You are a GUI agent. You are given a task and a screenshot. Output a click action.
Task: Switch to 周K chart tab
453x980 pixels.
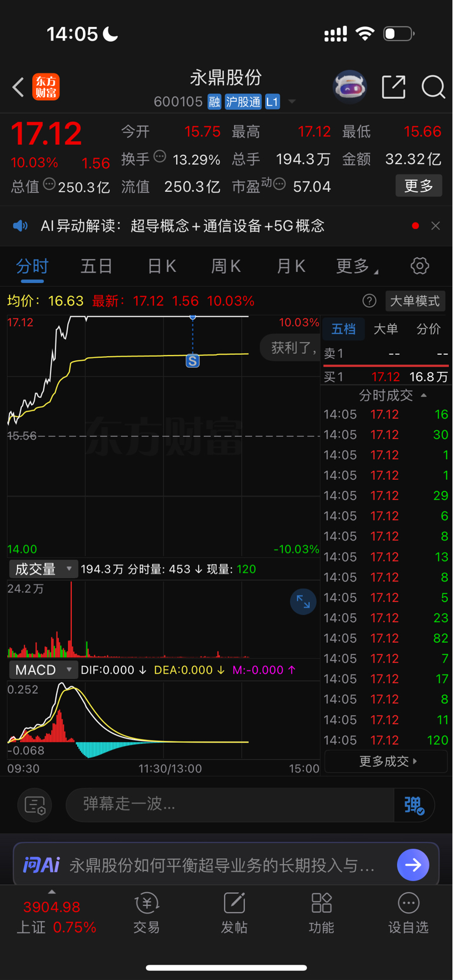[x=226, y=266]
